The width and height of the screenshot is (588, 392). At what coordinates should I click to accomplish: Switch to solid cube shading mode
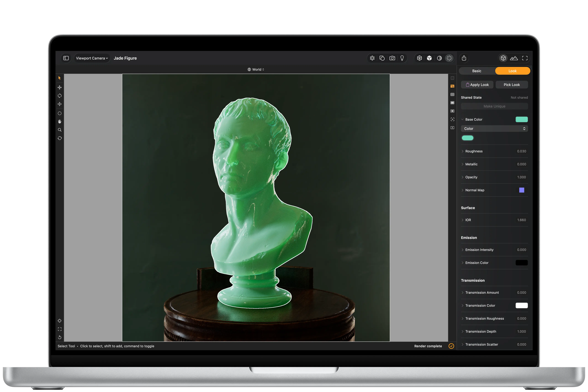[x=429, y=58]
